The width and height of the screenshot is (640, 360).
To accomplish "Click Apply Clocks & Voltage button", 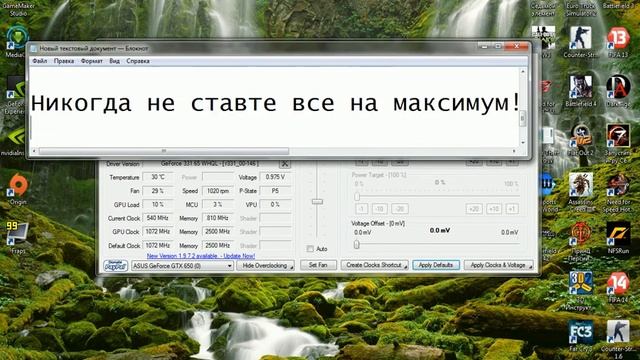I will point(498,265).
